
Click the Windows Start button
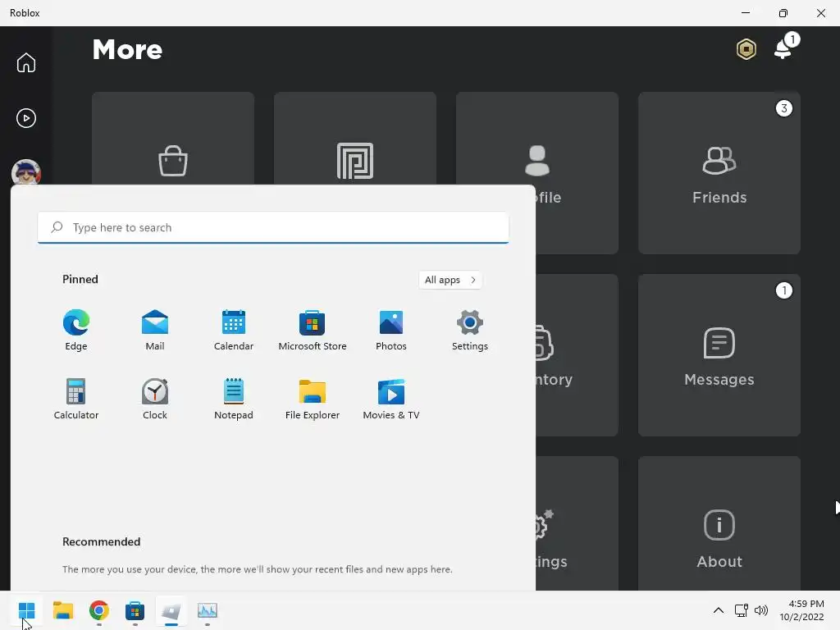click(x=26, y=610)
